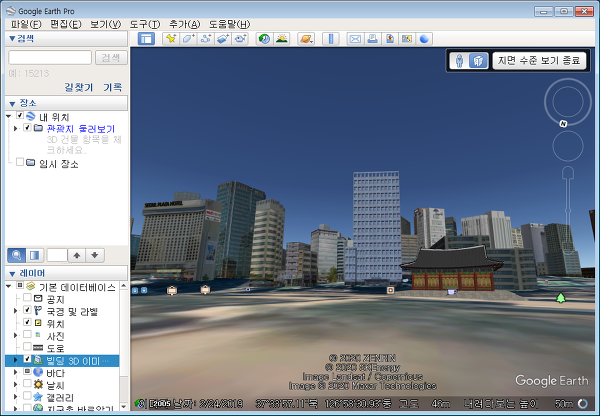Image resolution: width=600 pixels, height=416 pixels.
Task: Select the Add Polygon tool
Action: point(188,39)
